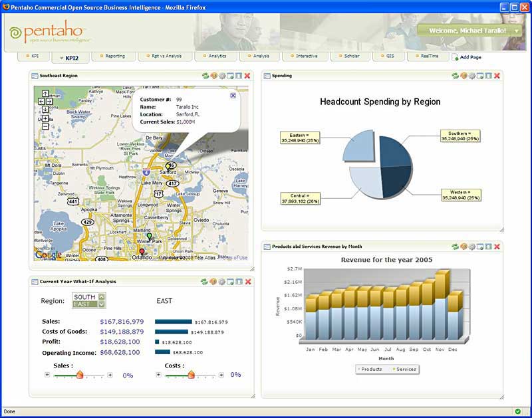Viewport: 532px width, 418px height.
Task: Open the GIS tab
Action: 388,56
